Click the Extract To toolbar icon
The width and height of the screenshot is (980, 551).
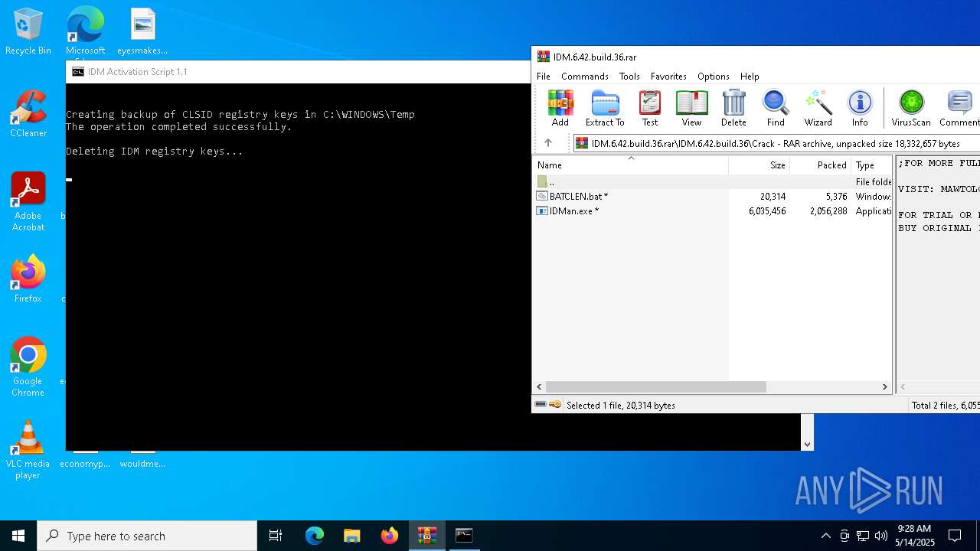[605, 108]
